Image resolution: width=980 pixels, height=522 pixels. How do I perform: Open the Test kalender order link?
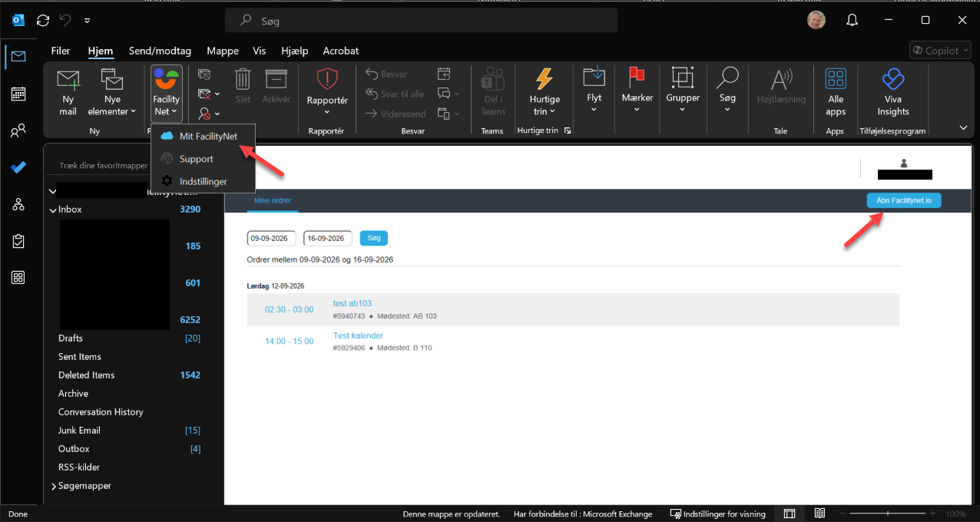click(x=358, y=335)
